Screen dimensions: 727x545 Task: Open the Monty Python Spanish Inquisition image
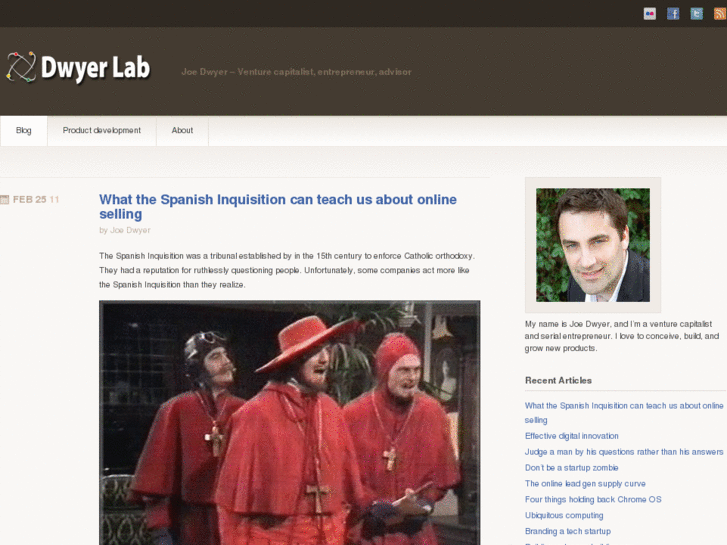click(290, 423)
